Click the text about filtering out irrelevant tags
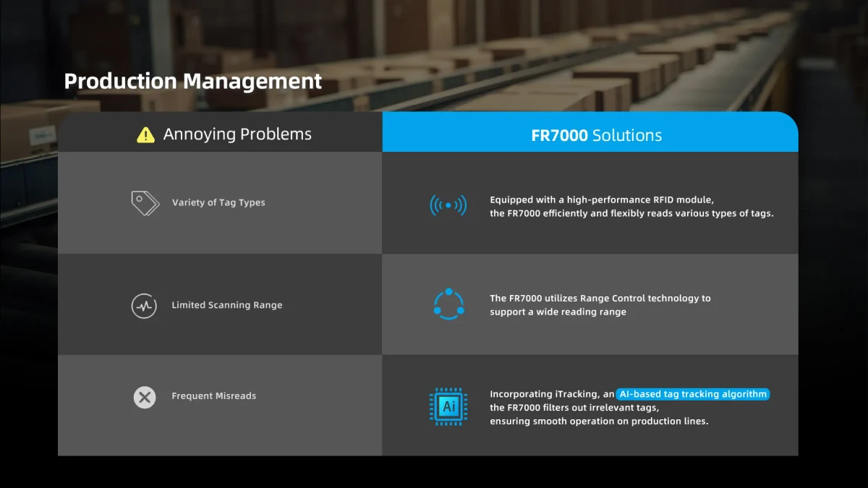The height and width of the screenshot is (488, 868). click(574, 408)
